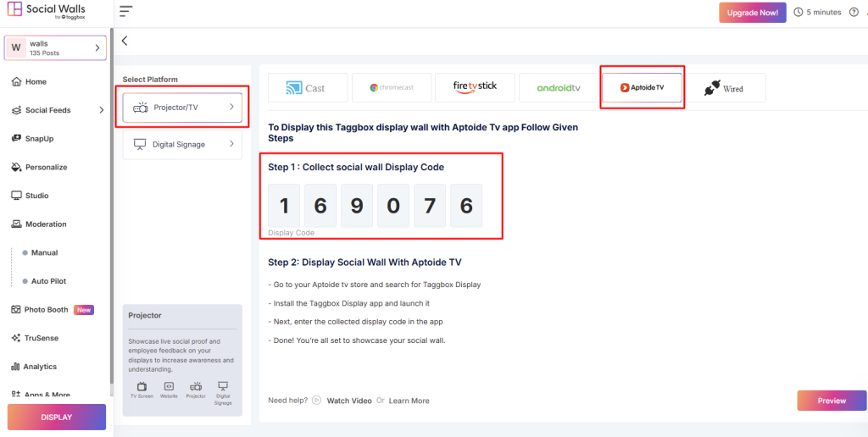Open the Watch Video link
This screenshot has width=868, height=437.
[349, 401]
